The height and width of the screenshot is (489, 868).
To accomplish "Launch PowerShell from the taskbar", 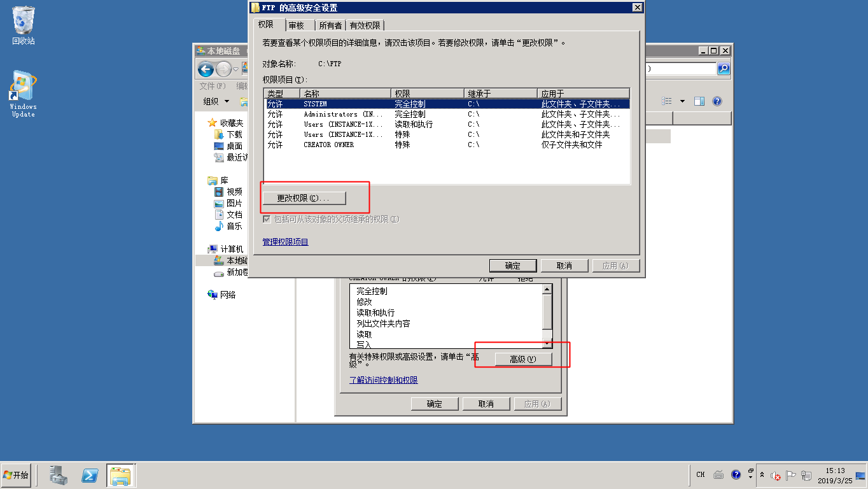I will click(90, 475).
